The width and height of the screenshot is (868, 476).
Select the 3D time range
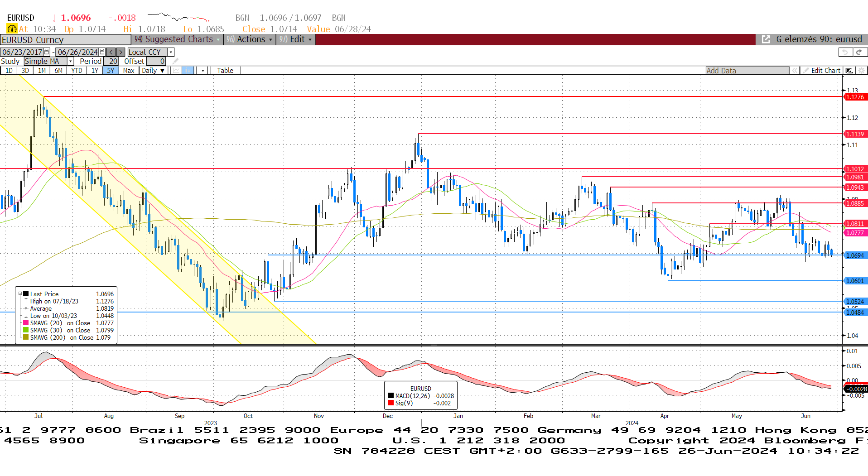[x=25, y=71]
